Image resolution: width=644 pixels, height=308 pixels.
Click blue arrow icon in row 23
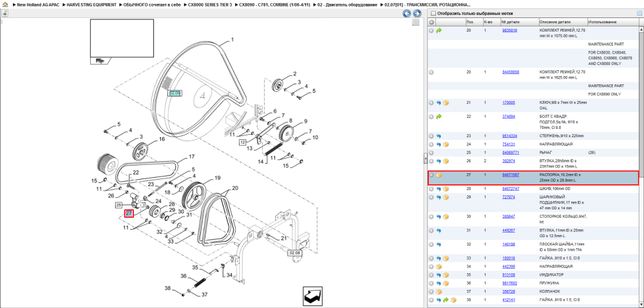point(439,136)
